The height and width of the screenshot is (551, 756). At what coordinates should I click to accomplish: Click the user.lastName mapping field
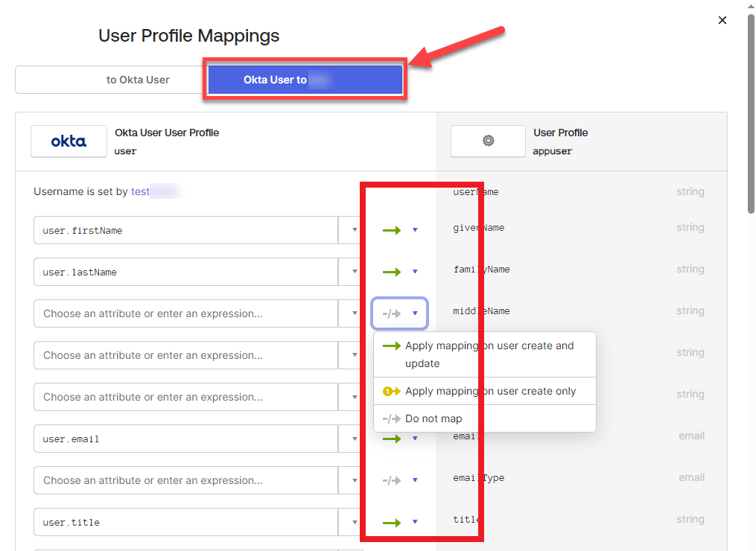(185, 272)
